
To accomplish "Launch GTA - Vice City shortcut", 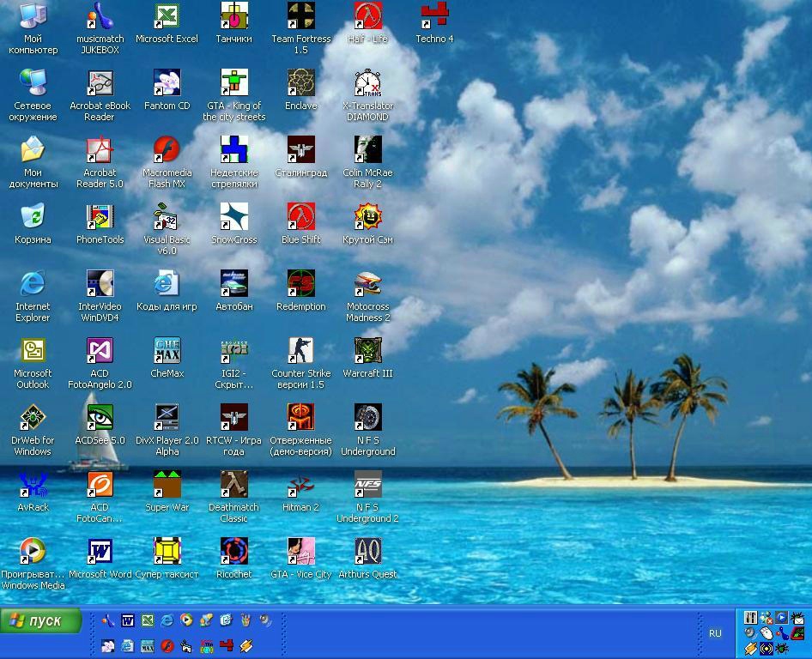I will [300, 552].
